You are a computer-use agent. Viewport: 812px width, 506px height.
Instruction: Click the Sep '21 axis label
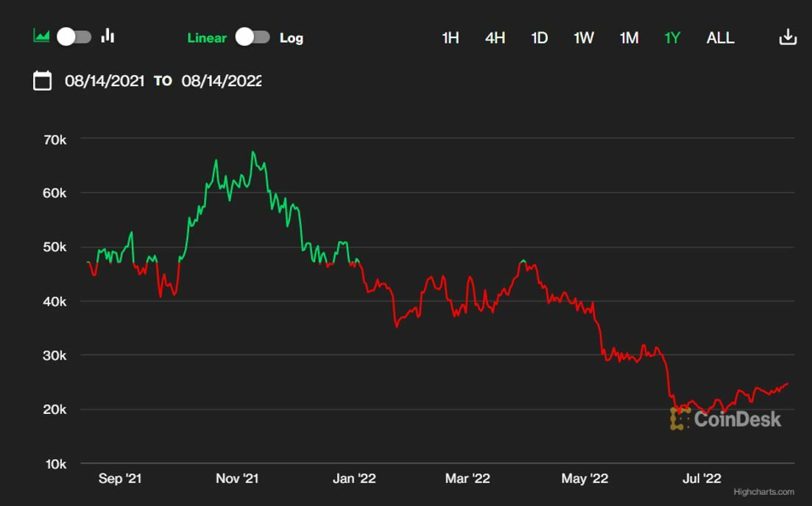point(119,479)
